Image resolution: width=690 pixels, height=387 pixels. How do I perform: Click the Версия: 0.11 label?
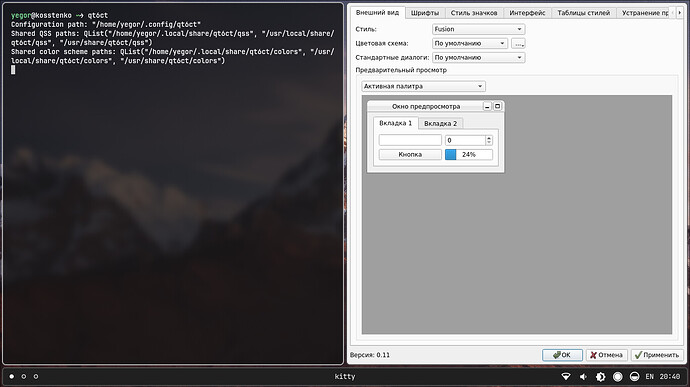click(370, 355)
